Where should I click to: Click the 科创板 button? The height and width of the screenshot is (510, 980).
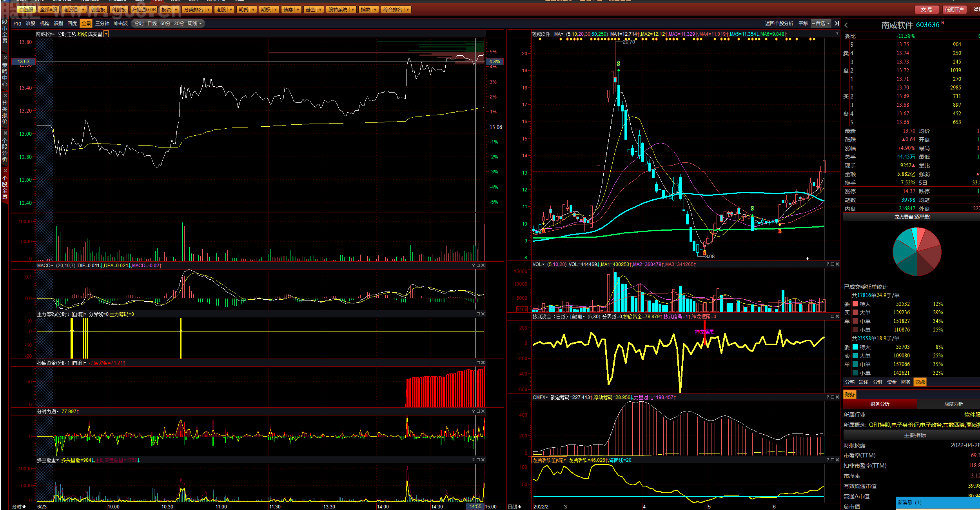(118, 9)
